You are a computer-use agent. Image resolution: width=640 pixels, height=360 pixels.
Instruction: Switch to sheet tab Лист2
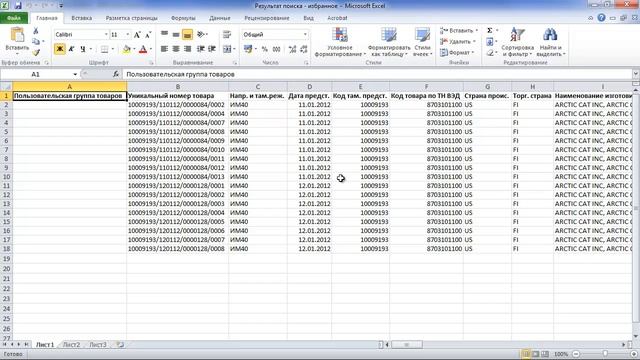[x=71, y=345]
